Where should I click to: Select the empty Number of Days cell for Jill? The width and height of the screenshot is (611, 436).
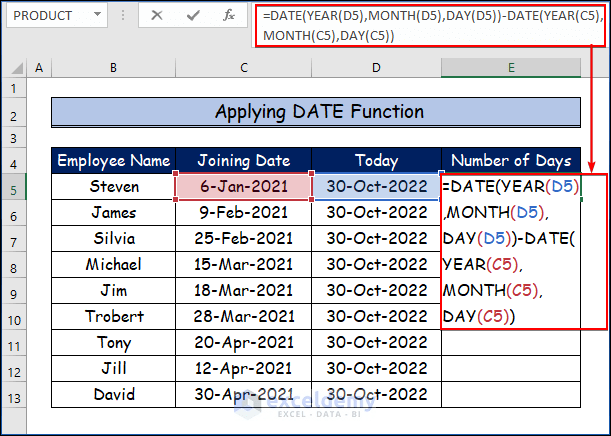coord(511,369)
